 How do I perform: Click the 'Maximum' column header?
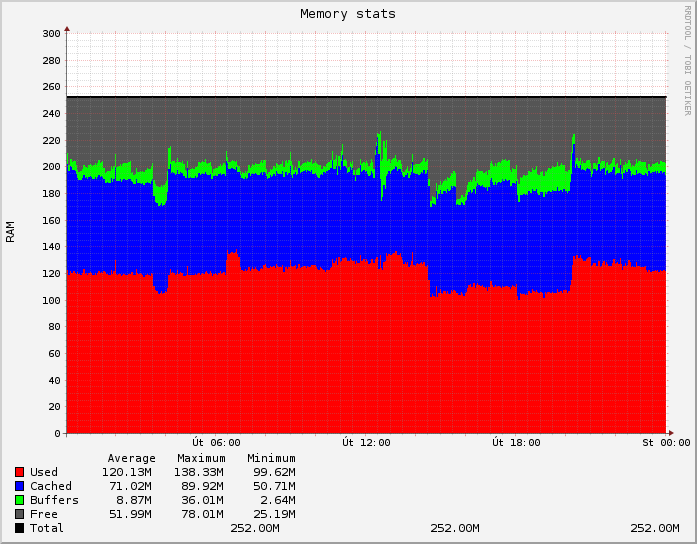[x=201, y=458]
